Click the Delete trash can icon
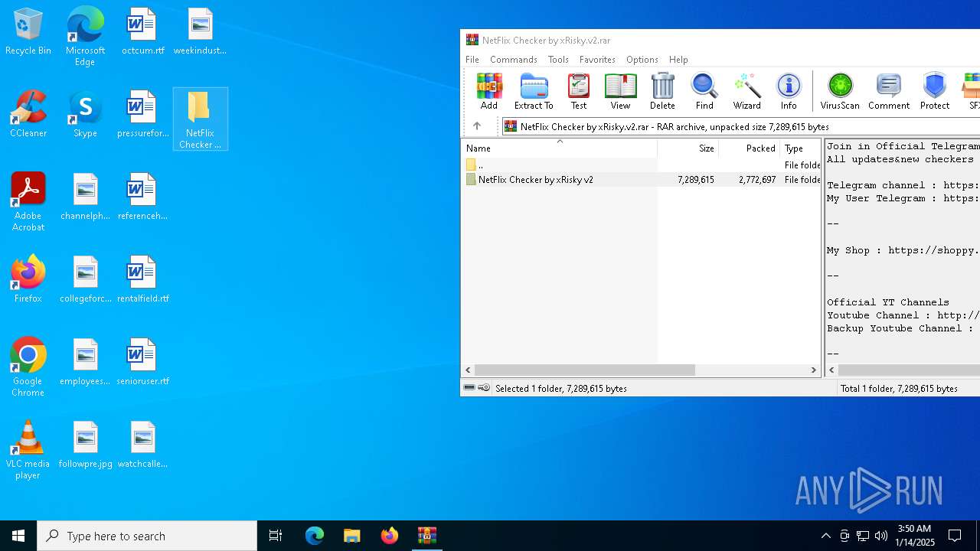The height and width of the screenshot is (551, 980). 662,91
